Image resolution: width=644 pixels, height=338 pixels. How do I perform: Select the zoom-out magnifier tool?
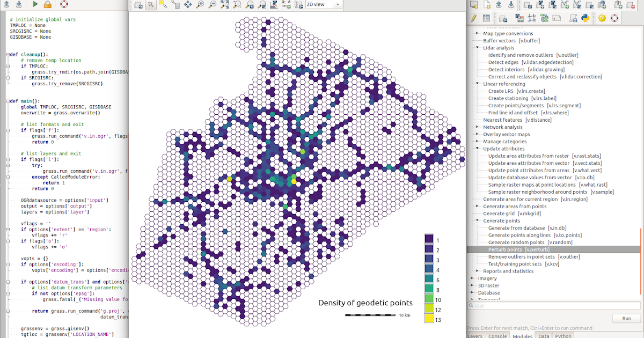click(x=211, y=4)
